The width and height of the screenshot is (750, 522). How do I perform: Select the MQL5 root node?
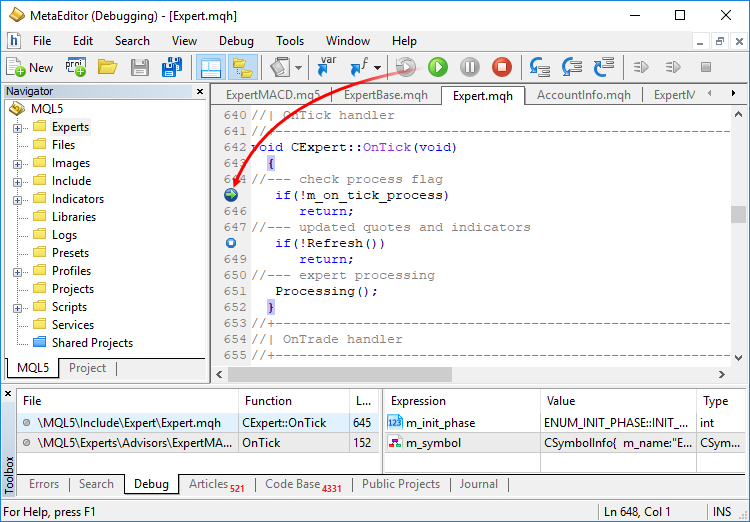46,109
